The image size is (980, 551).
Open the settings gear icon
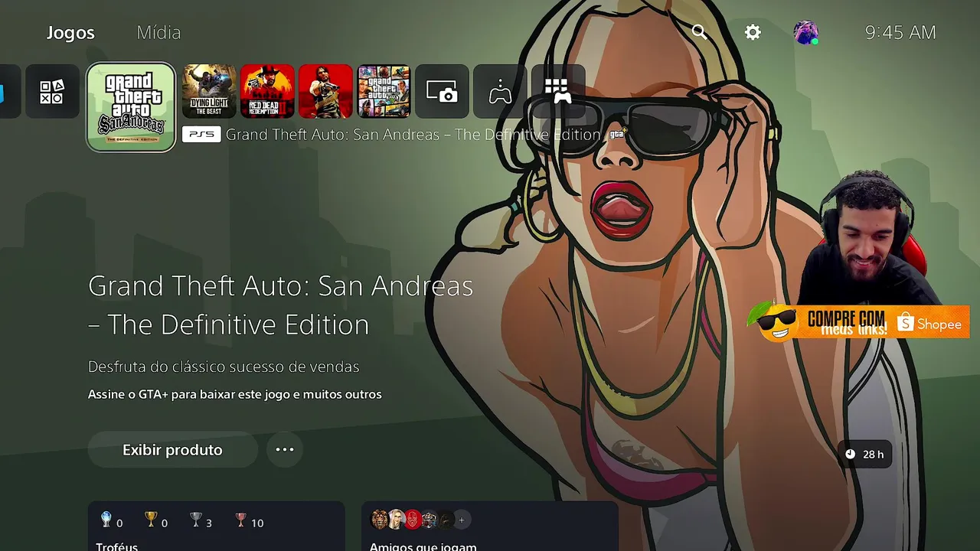click(x=753, y=32)
